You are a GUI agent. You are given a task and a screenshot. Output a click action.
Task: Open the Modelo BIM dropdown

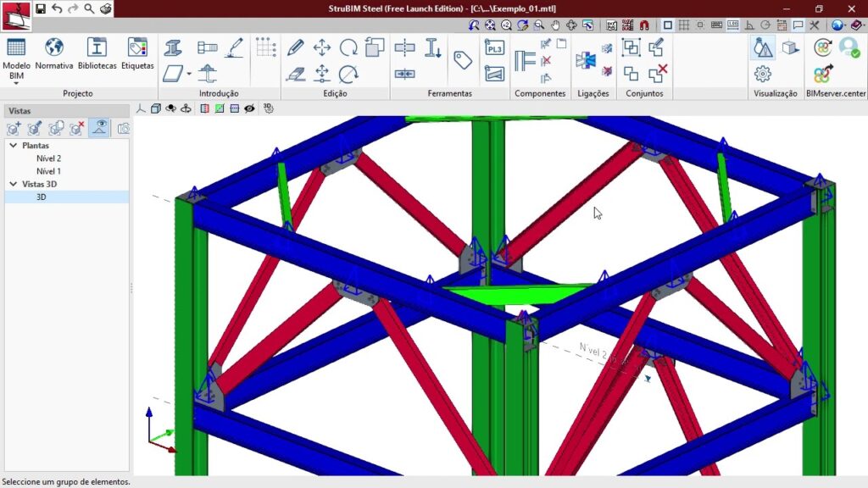16,76
